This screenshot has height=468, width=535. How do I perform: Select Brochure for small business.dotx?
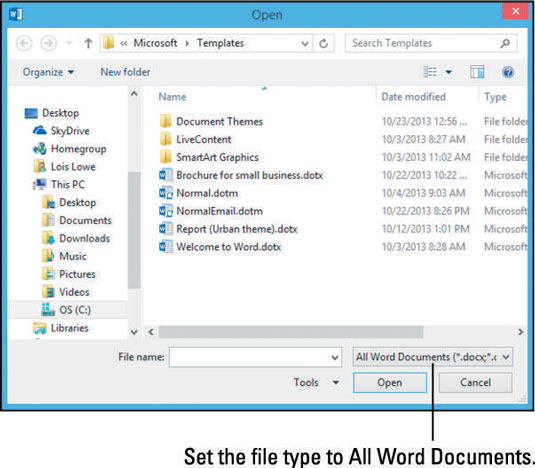[241, 175]
